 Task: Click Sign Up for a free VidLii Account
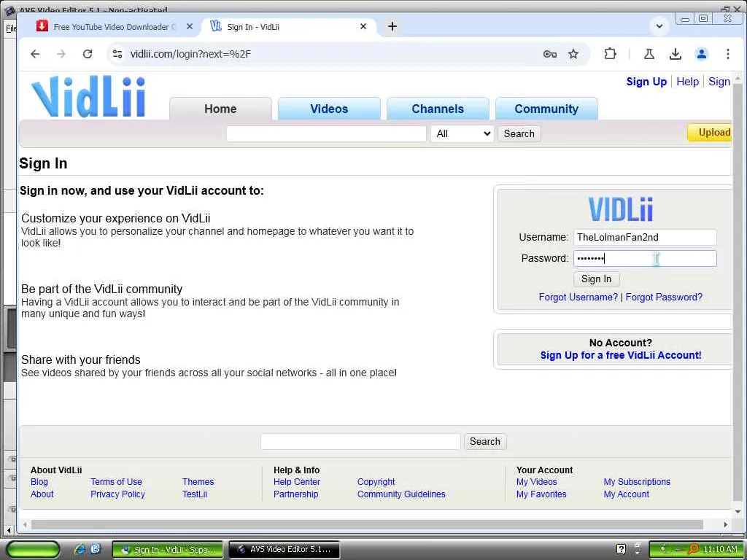(621, 355)
